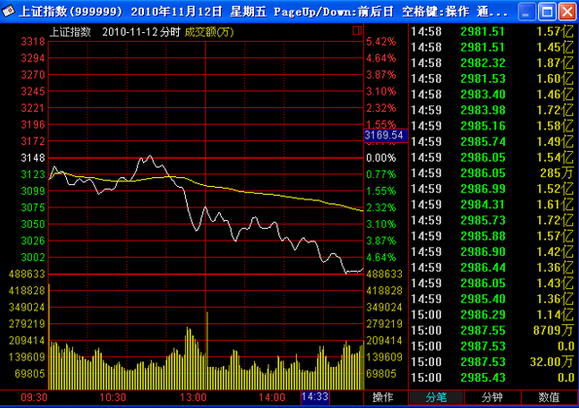Select the last tick row priced 2985.43

tap(493, 378)
